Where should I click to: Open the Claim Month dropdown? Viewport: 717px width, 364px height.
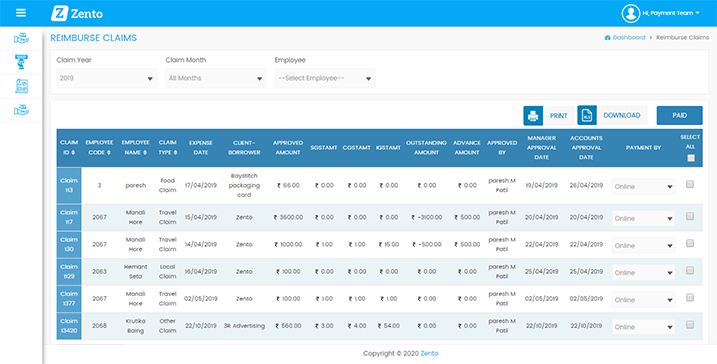216,78
